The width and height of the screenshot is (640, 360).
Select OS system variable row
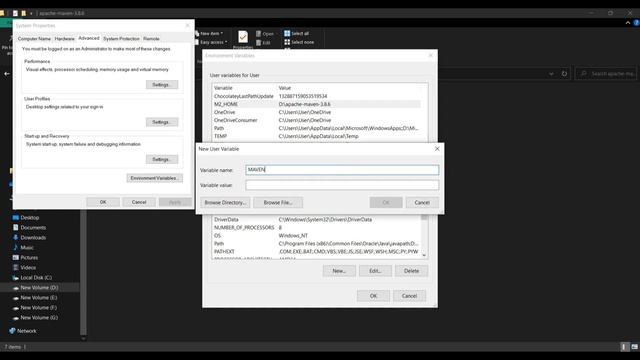(x=316, y=236)
